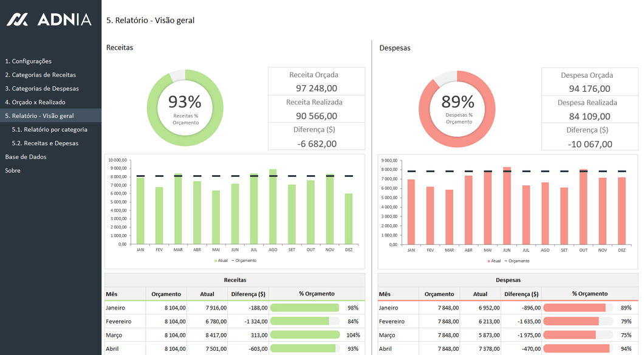The height and width of the screenshot is (355, 644).
Task: Open the Sobre page
Action: click(x=13, y=171)
